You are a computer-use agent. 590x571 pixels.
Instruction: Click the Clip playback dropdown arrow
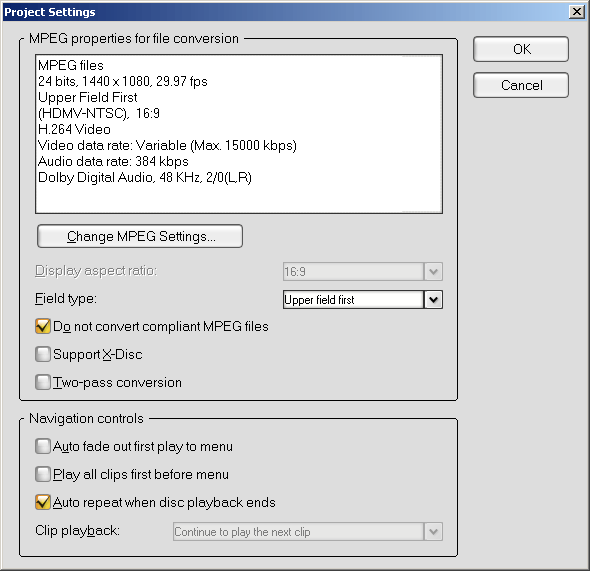(x=433, y=532)
